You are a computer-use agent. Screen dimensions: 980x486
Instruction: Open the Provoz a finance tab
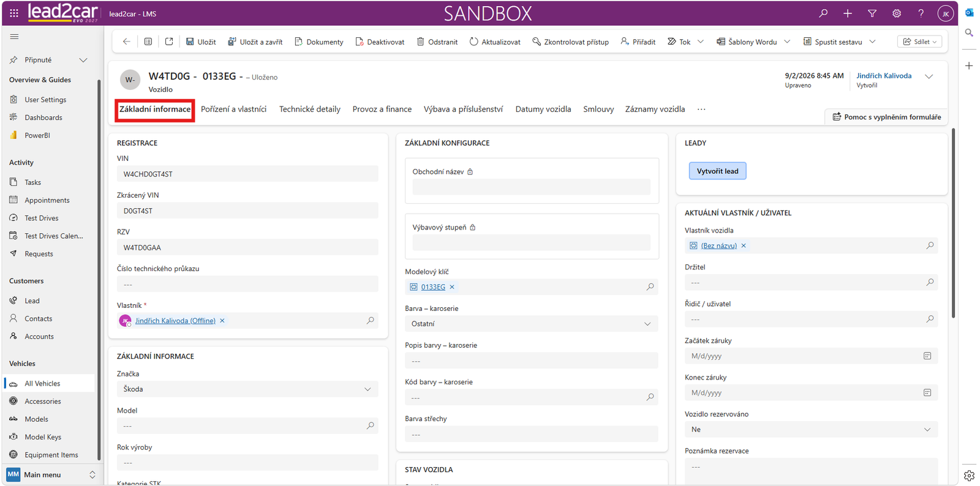point(382,110)
